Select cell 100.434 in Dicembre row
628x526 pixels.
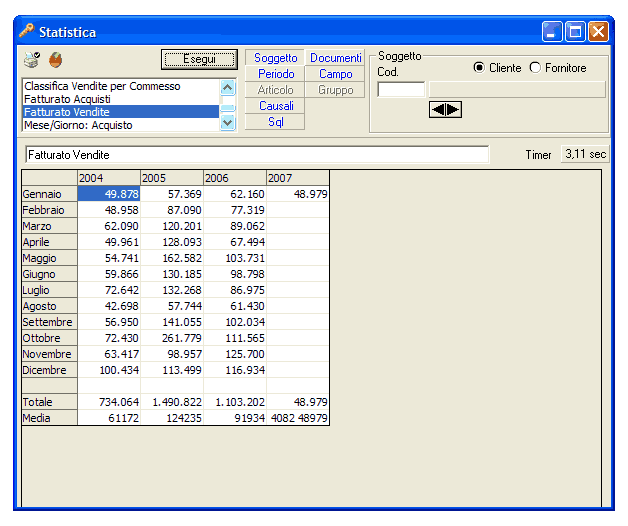tap(109, 370)
